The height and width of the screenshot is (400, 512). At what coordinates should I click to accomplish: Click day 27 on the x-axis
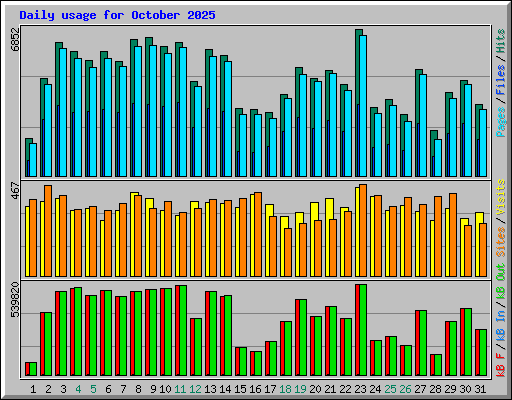pyautogui.click(x=420, y=389)
